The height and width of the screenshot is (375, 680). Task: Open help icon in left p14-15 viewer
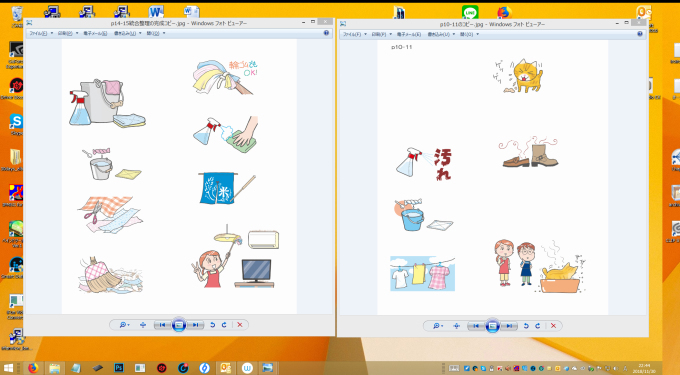point(326,33)
